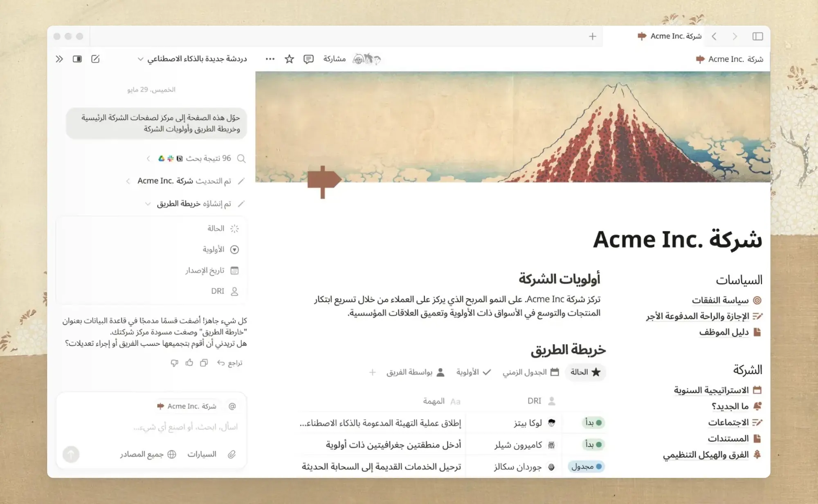The image size is (818, 504).
Task: Copy the AI response using the copy icon
Action: coord(203,362)
